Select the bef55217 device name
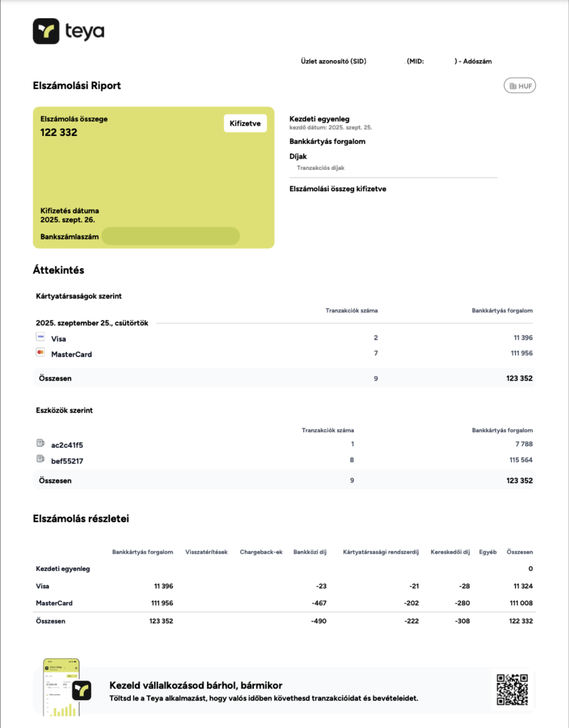Image resolution: width=569 pixels, height=728 pixels. point(67,461)
